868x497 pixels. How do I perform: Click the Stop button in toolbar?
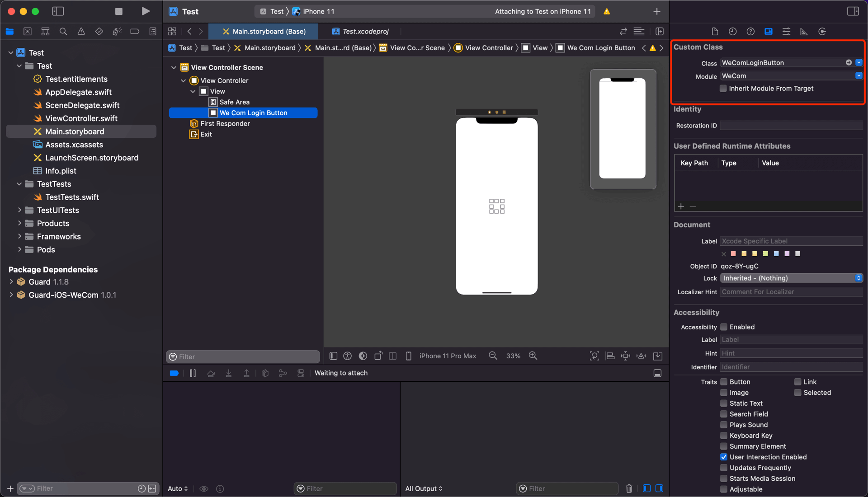pos(118,11)
